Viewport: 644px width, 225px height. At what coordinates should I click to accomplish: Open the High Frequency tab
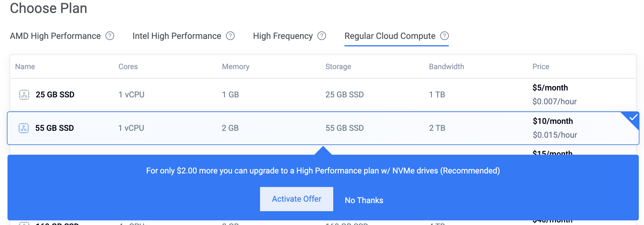(283, 36)
